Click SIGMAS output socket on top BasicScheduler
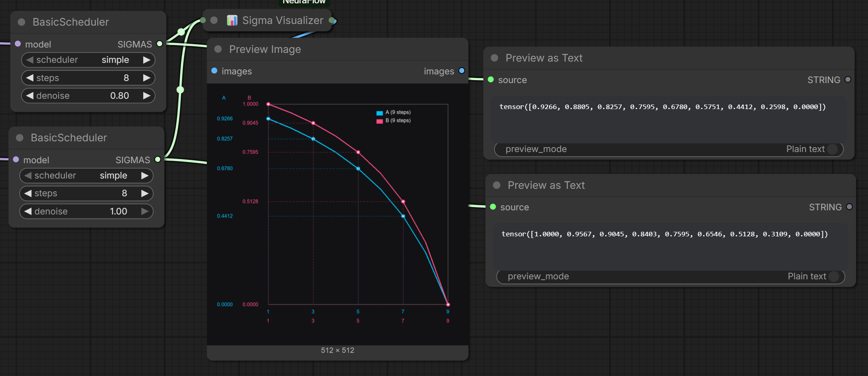 159,43
